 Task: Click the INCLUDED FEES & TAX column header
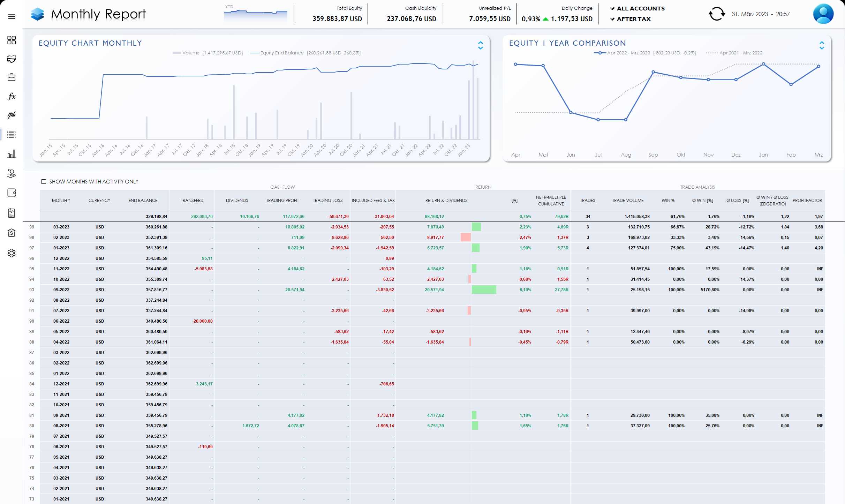(x=373, y=200)
